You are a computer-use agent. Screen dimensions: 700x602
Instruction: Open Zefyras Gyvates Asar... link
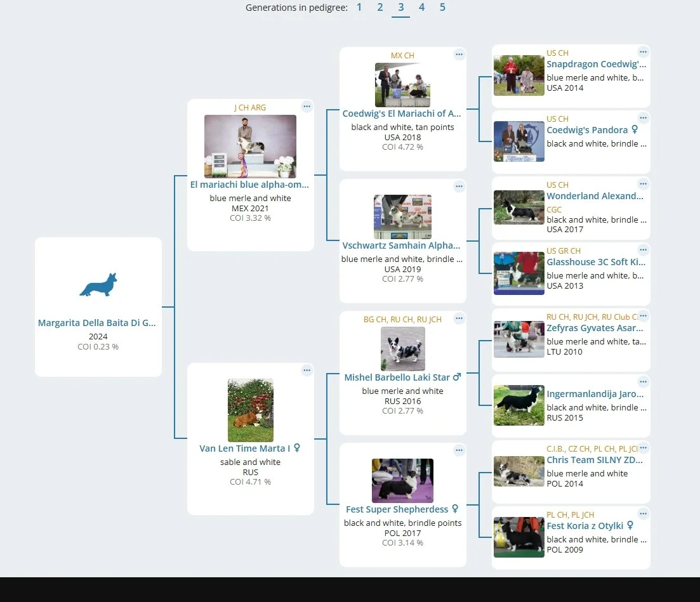pyautogui.click(x=595, y=328)
